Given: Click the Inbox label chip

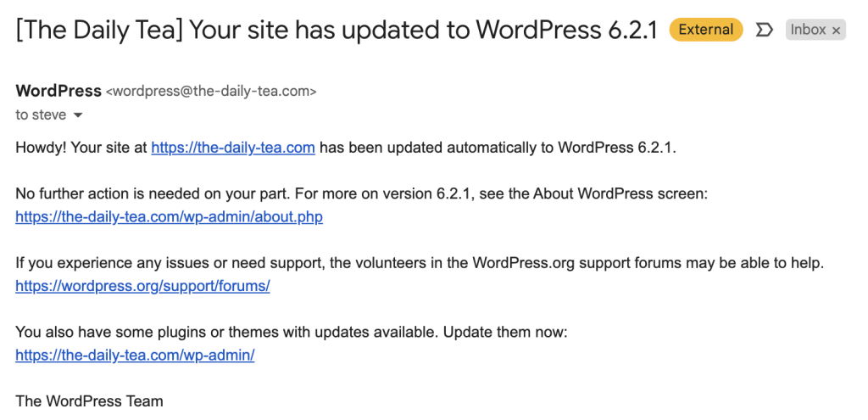Looking at the screenshot, I should (815, 30).
